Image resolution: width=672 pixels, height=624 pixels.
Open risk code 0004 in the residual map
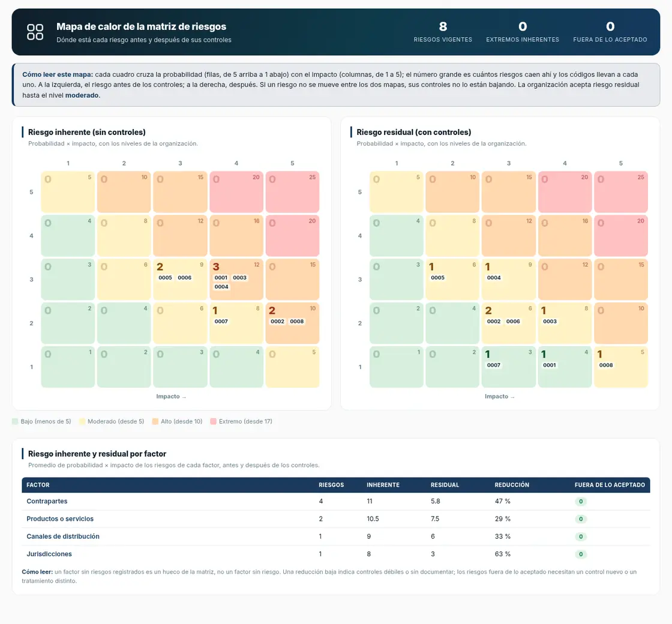click(x=494, y=278)
